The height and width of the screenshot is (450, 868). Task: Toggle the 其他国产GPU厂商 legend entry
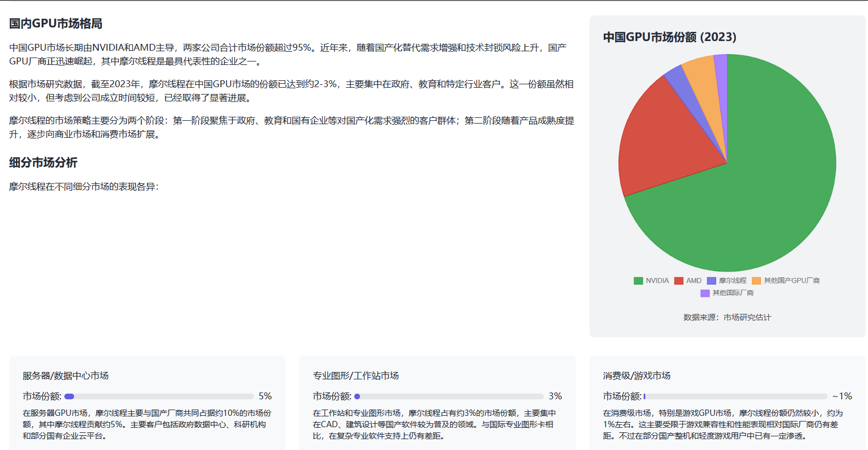[786, 280]
